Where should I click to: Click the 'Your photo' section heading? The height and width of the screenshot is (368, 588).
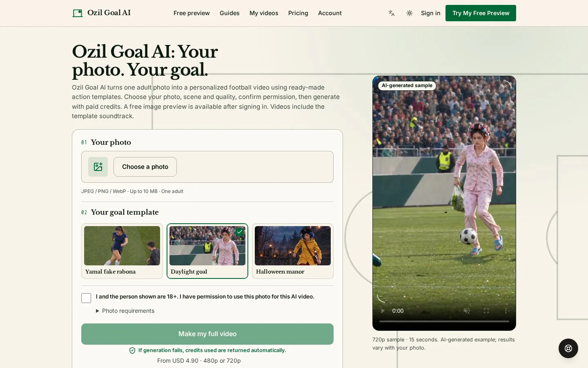click(x=111, y=142)
